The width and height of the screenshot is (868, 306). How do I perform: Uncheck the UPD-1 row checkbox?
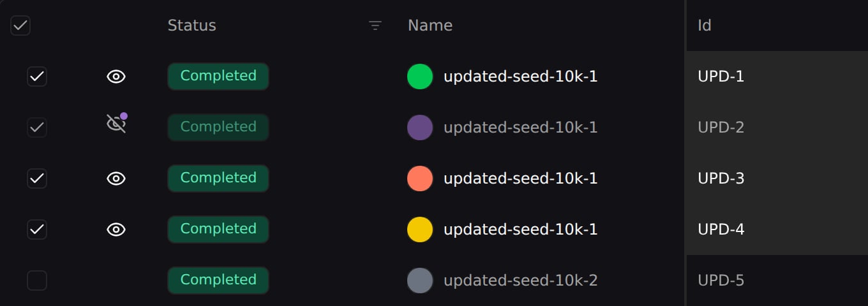click(37, 76)
